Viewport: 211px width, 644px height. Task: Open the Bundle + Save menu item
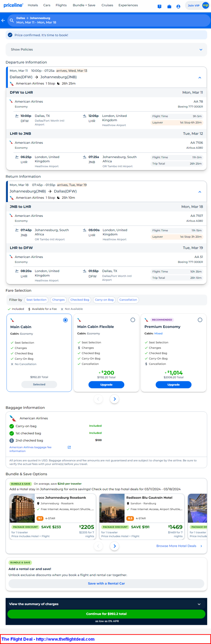[x=84, y=5]
